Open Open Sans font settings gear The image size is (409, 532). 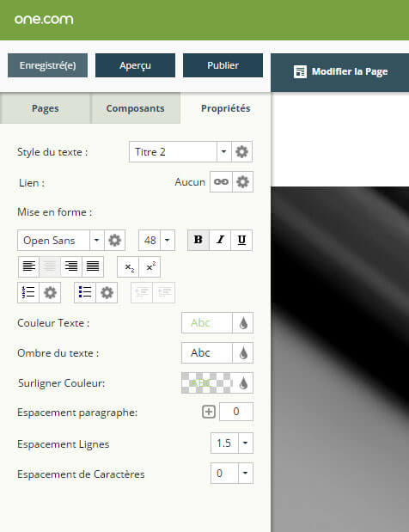[114, 240]
